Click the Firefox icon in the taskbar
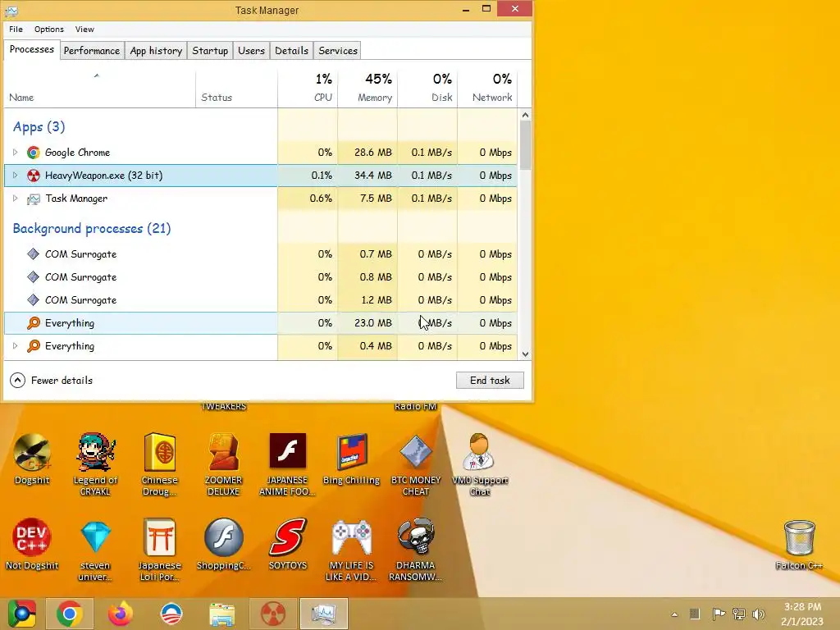840x630 pixels. pos(120,614)
